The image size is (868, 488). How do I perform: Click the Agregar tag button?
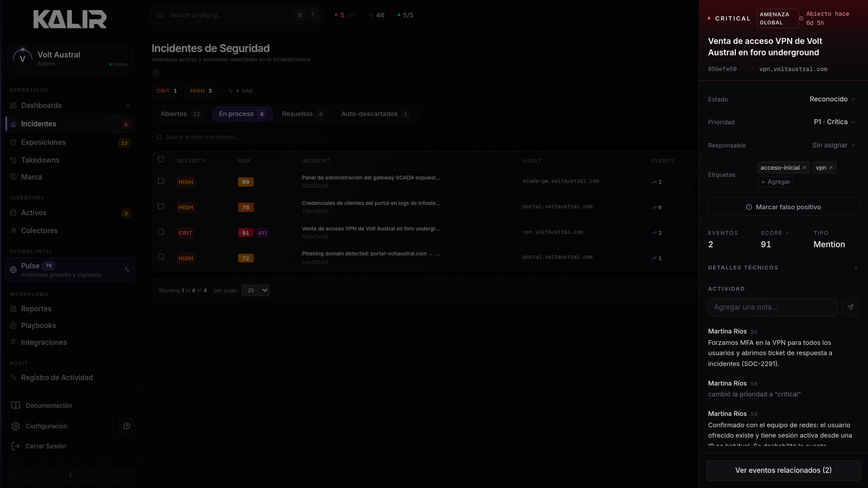point(775,182)
